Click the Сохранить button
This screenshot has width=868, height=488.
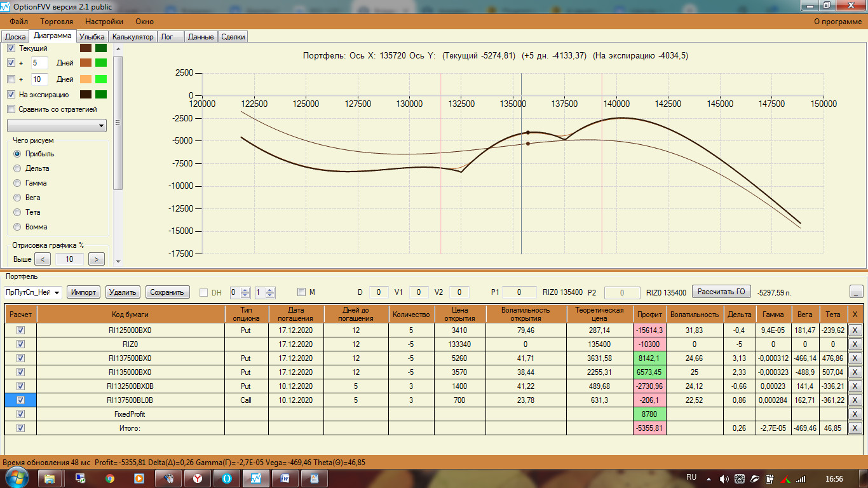tap(168, 292)
